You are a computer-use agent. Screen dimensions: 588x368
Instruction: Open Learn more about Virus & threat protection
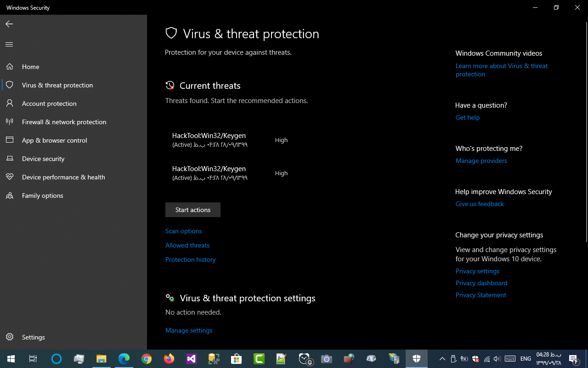point(502,70)
